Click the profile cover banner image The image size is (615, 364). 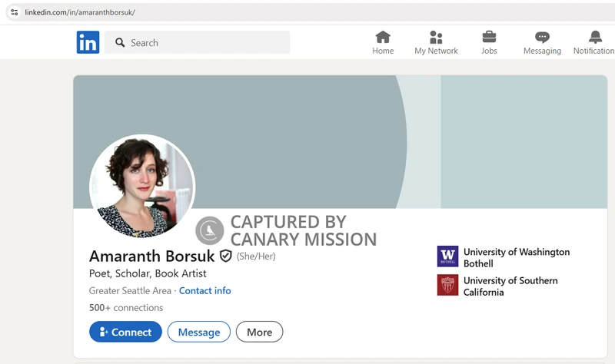point(340,141)
